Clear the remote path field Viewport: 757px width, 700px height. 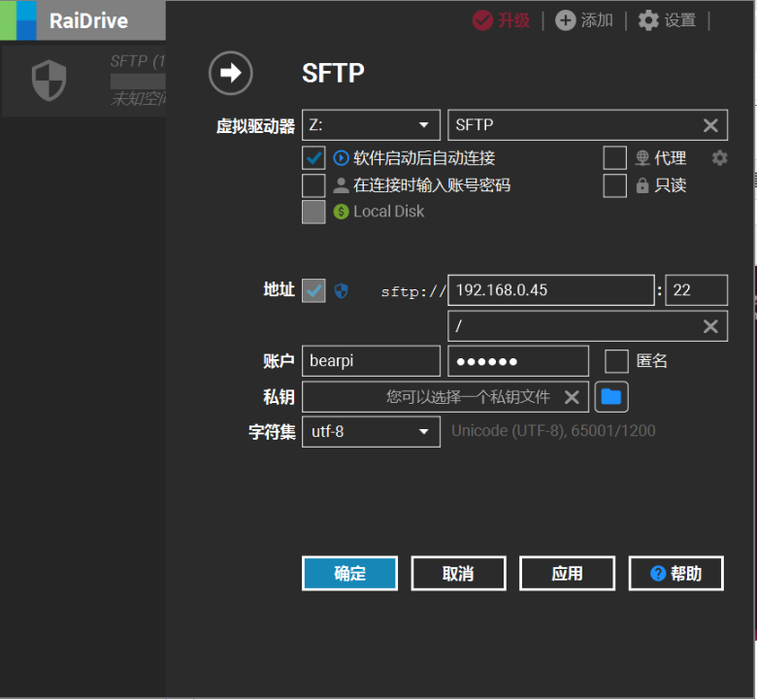tap(710, 326)
